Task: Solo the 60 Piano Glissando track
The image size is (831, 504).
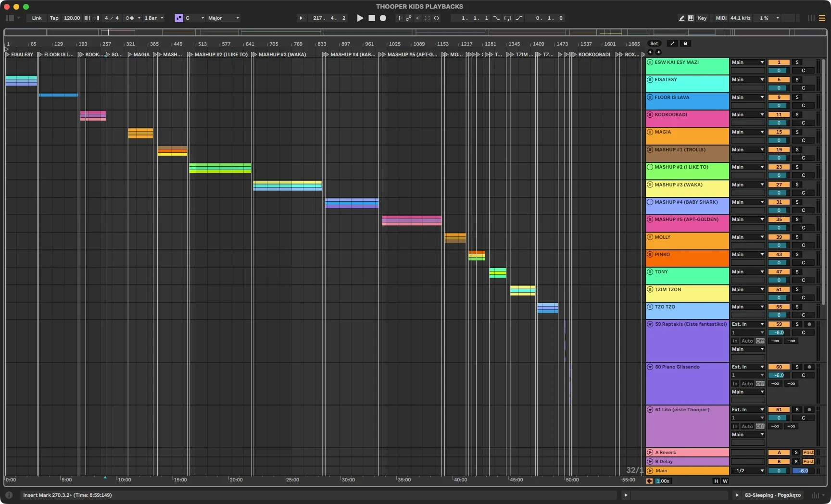Action: [x=797, y=367]
